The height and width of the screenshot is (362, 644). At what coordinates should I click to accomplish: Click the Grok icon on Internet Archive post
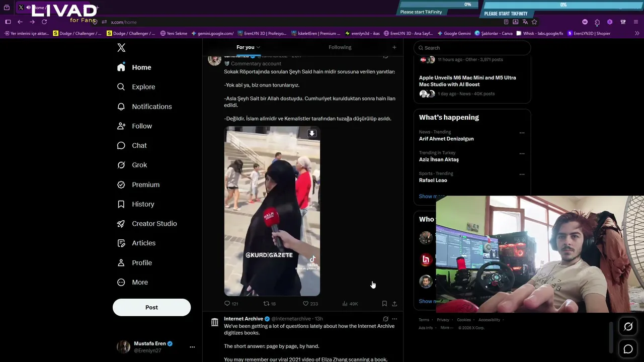coord(385,319)
